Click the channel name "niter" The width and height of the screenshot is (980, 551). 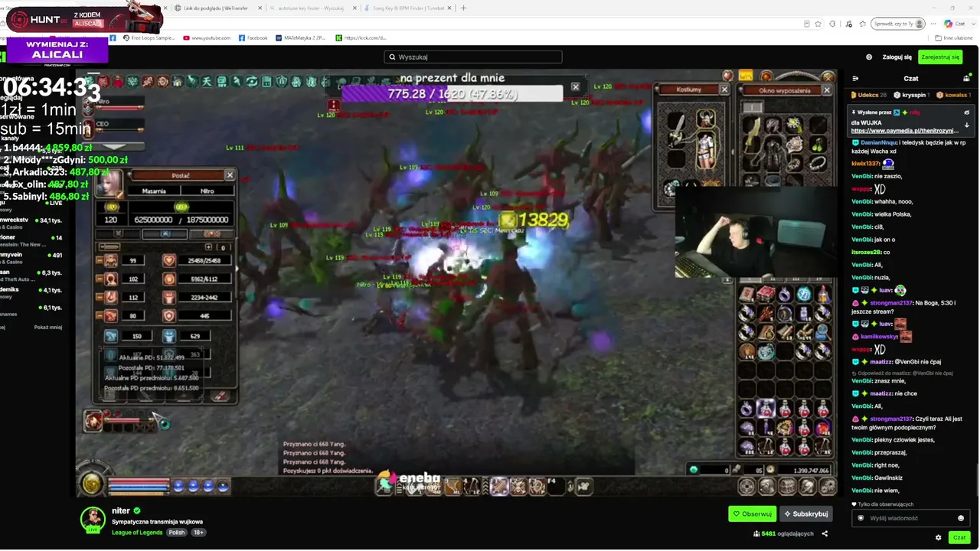pyautogui.click(x=121, y=510)
